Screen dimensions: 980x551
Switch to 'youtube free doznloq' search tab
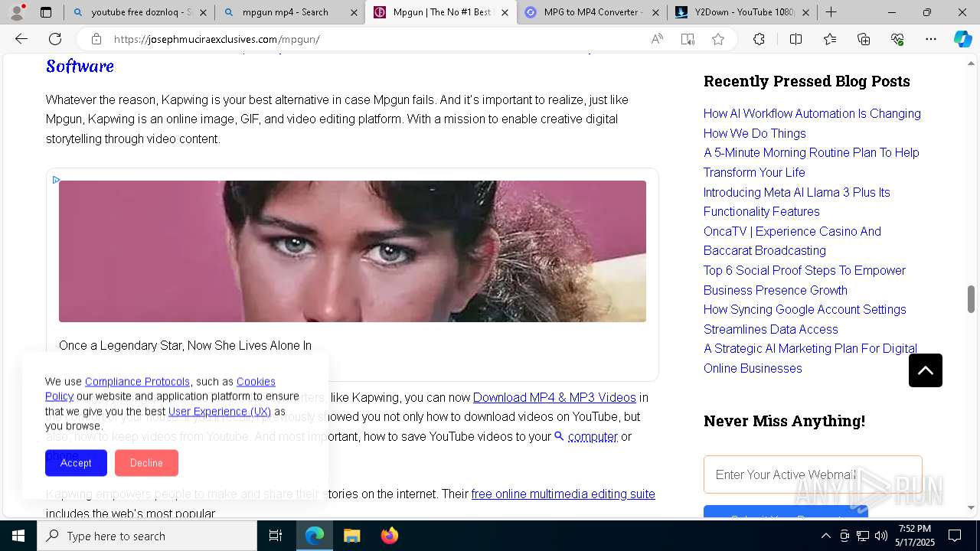point(138,12)
